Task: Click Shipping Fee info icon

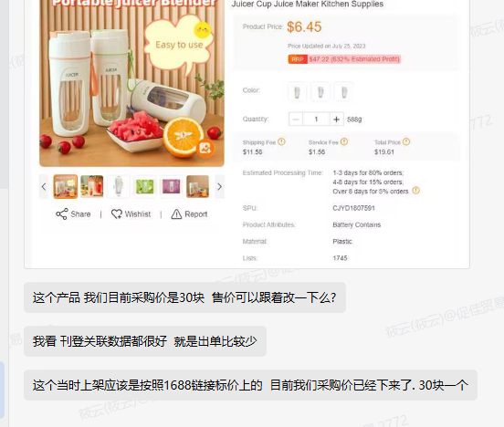Action: click(x=281, y=141)
